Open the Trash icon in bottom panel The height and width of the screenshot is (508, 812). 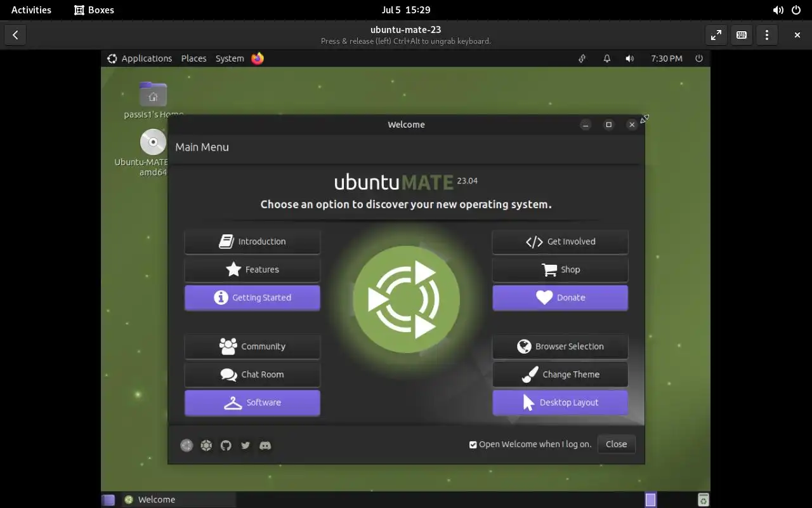[x=703, y=500]
